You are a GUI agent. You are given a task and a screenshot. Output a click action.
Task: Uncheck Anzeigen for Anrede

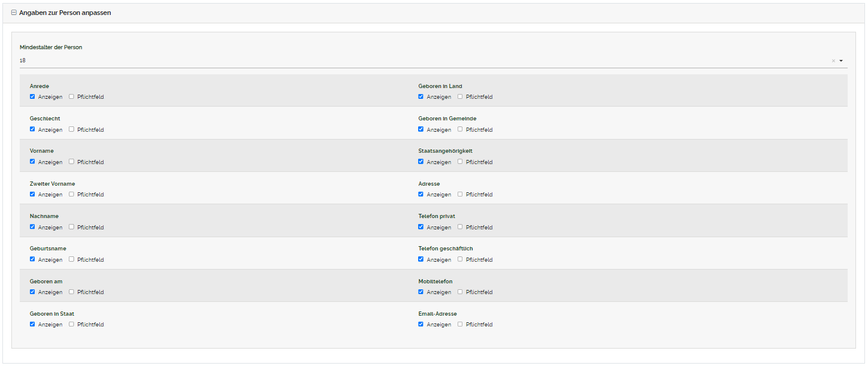coord(32,96)
